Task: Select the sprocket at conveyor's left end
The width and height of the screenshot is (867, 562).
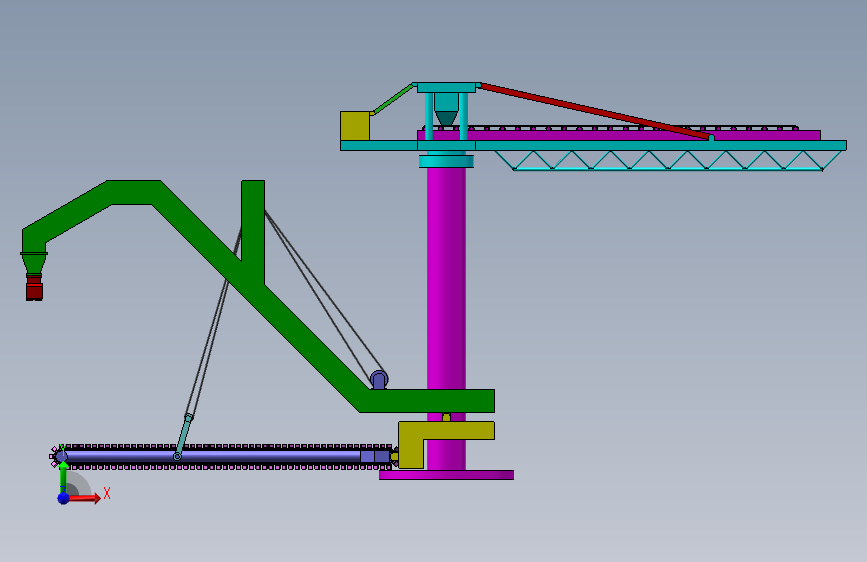Action: 59,456
